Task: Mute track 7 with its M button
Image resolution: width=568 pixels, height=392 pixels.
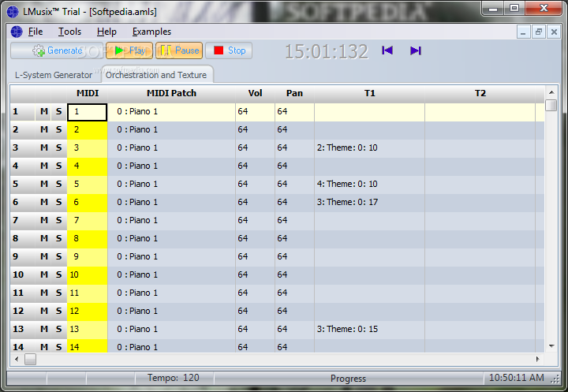Action: point(44,220)
